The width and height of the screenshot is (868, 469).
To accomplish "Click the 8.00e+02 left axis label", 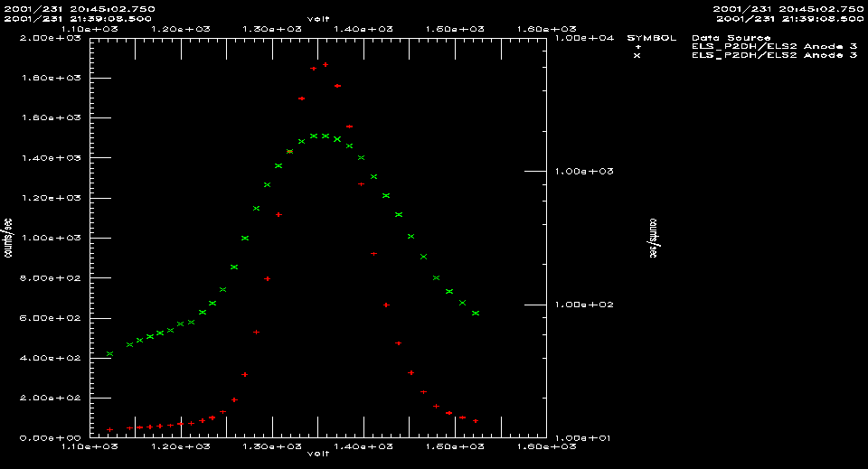I will pos(51,278).
